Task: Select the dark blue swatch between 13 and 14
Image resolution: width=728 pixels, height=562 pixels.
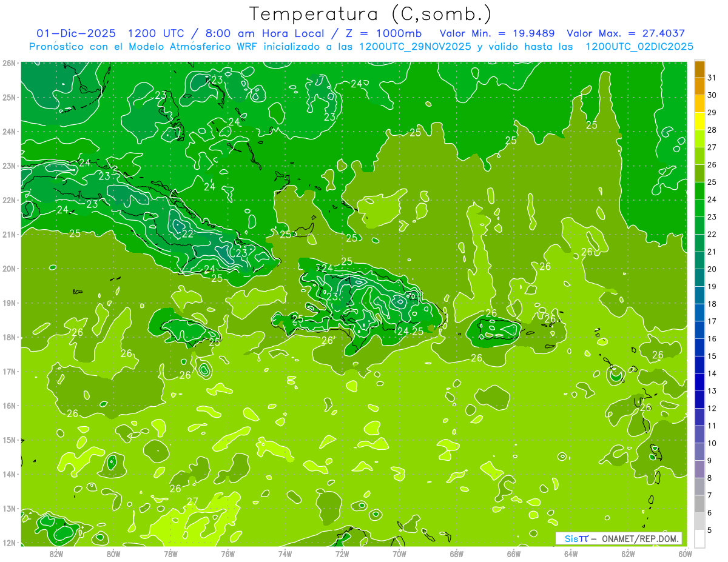Action: coord(699,382)
